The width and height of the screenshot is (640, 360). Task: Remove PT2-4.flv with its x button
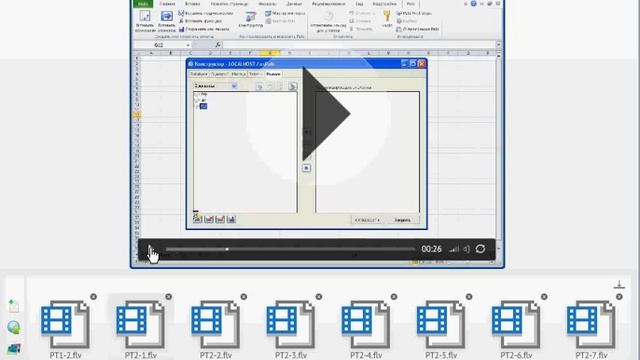point(394,297)
